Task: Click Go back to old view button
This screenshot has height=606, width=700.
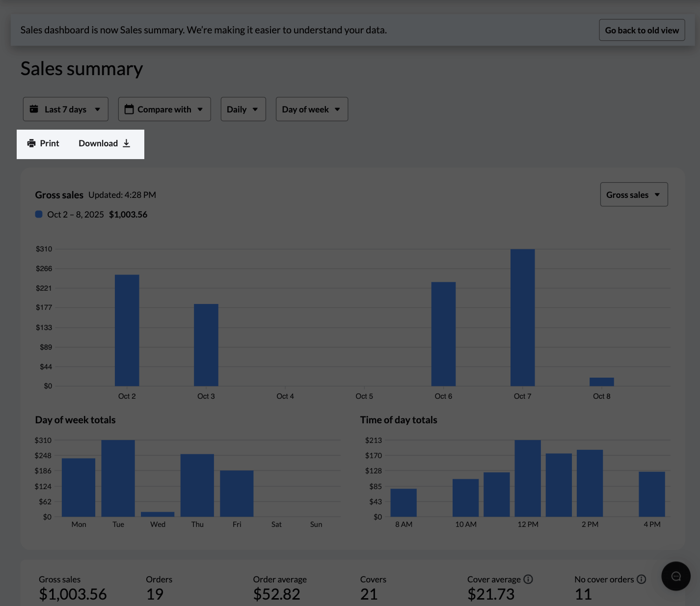Action: pos(642,30)
